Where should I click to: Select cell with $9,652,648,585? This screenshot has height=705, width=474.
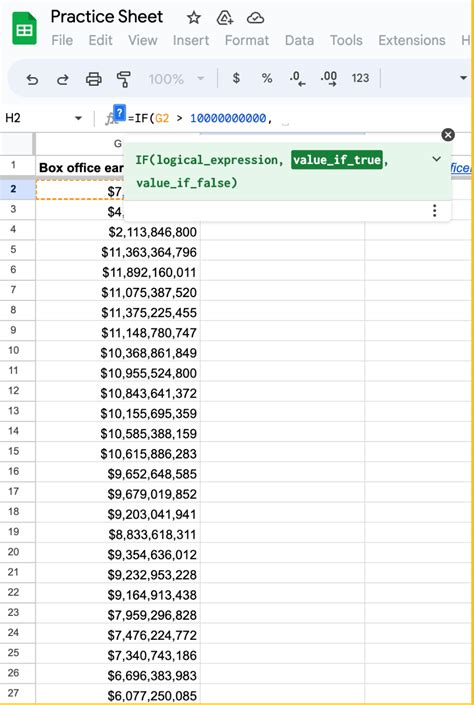tap(118, 473)
